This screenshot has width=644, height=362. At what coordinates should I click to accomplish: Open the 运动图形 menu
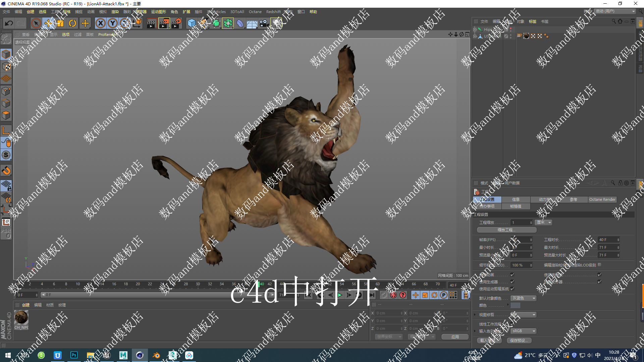158,12
